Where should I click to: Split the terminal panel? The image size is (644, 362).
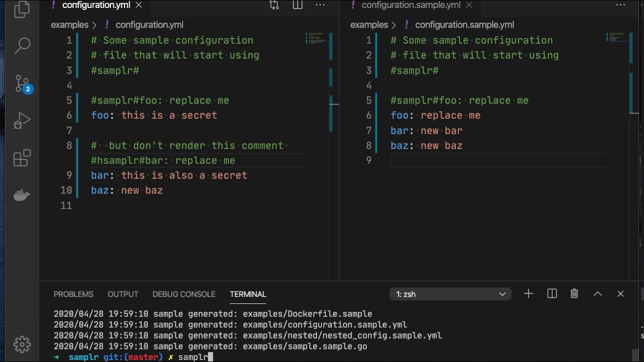[552, 294]
